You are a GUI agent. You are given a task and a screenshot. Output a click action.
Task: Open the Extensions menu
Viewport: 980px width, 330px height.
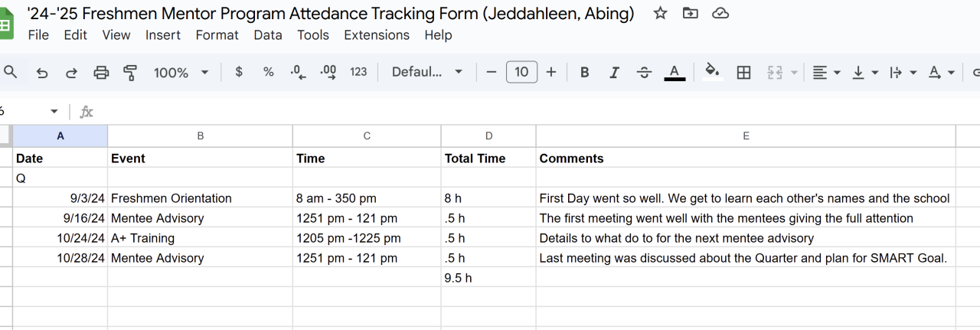[x=377, y=35]
